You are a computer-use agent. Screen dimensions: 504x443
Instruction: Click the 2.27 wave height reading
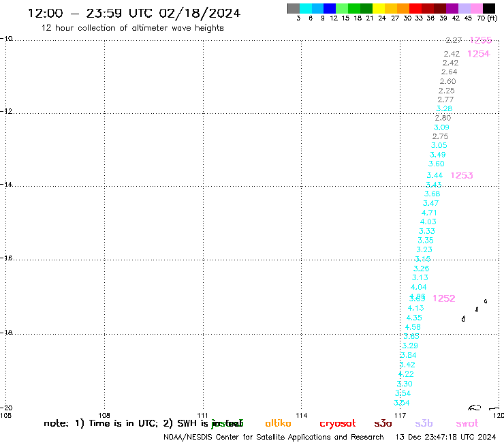(x=454, y=40)
